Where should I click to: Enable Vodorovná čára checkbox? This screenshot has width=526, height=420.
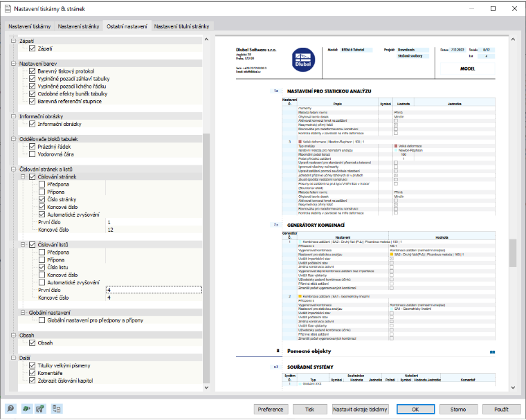33,154
